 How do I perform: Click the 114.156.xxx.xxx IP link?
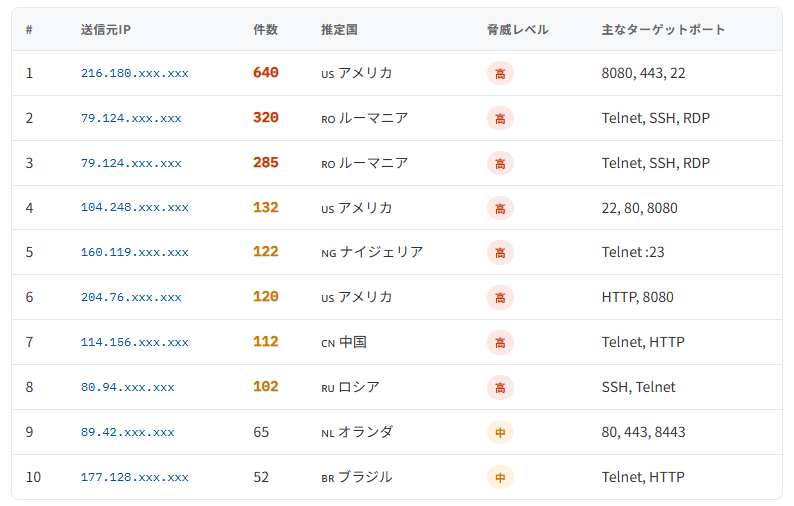pos(134,342)
